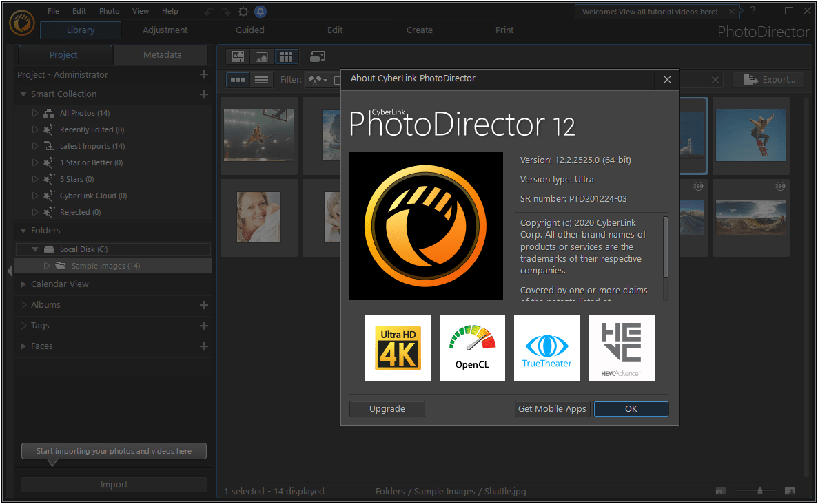Open the Edit menu in menu bar

(79, 11)
